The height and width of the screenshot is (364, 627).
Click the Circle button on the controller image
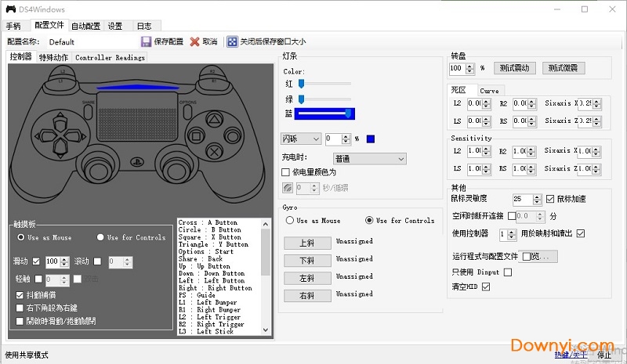tap(232, 136)
